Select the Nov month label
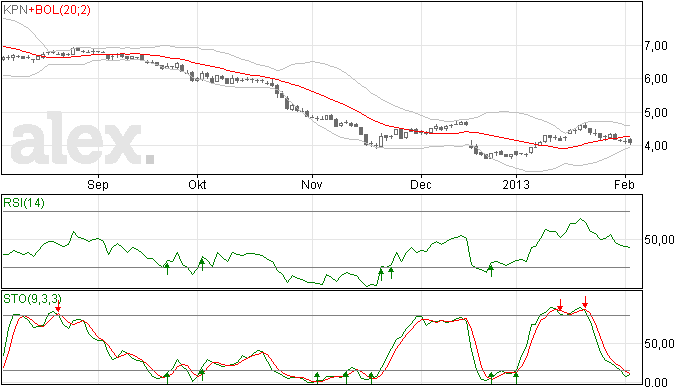Screen dimensions: 690x387 [312, 184]
